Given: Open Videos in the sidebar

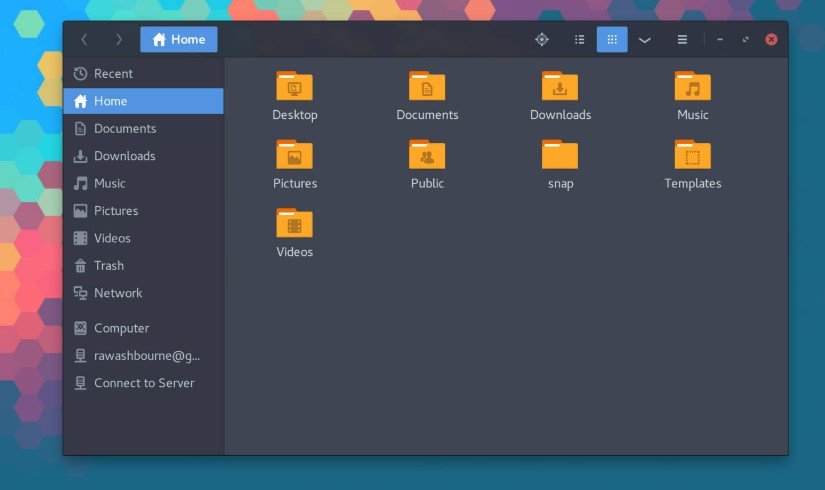Looking at the screenshot, I should pyautogui.click(x=143, y=238).
